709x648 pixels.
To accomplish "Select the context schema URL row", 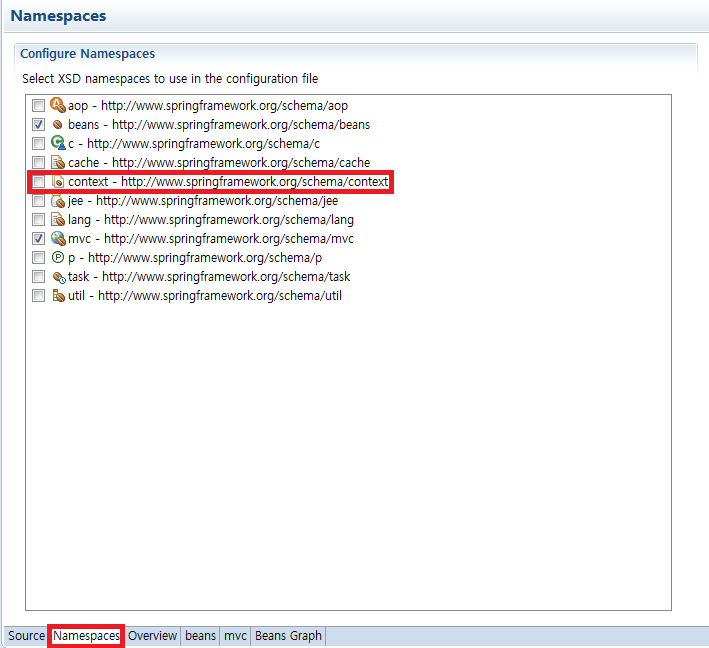I will 228,182.
